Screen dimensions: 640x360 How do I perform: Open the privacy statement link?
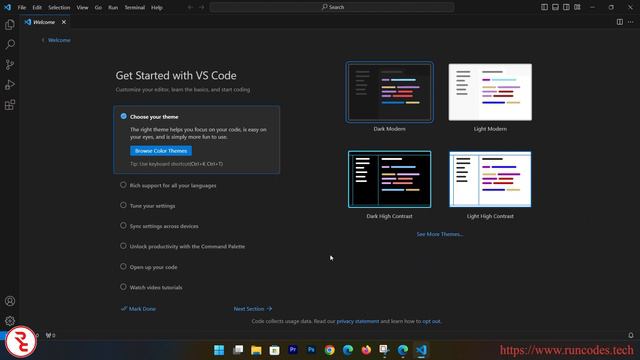coord(358,321)
